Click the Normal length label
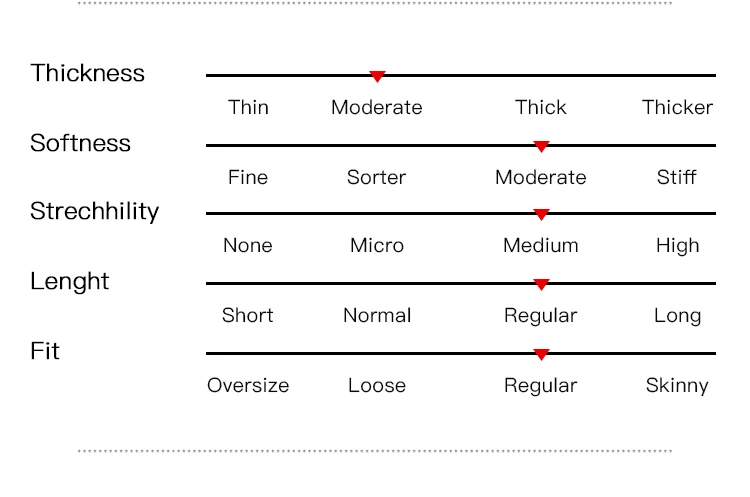Screen dimensions: 750x497 (377, 315)
